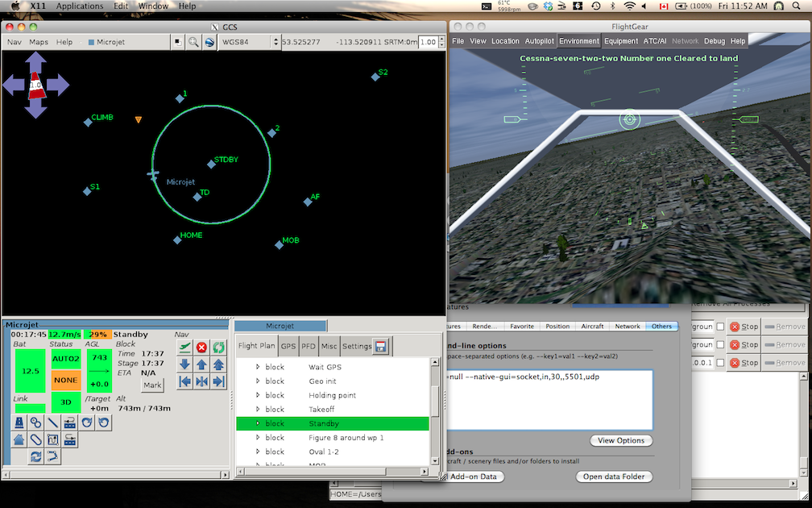Click the figure-eight block icon
This screenshot has width=812, height=508.
point(35,423)
